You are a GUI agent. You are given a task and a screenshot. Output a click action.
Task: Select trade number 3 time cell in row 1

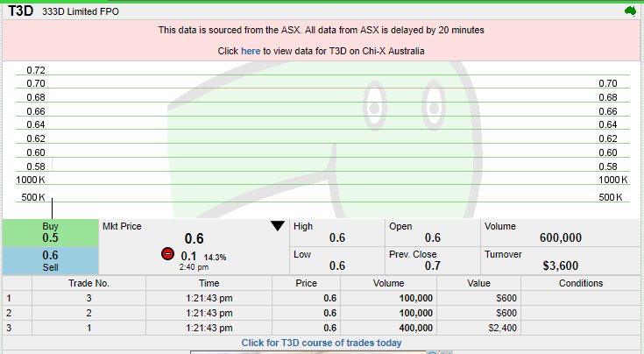coord(209,298)
